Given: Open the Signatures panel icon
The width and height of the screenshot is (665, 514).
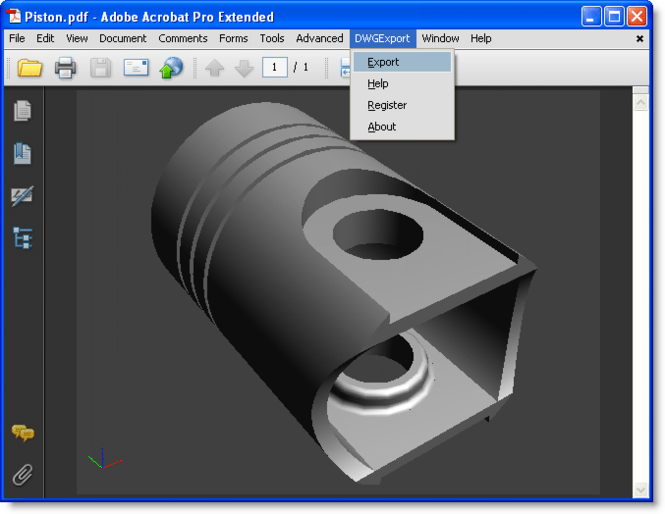Looking at the screenshot, I should (22, 196).
